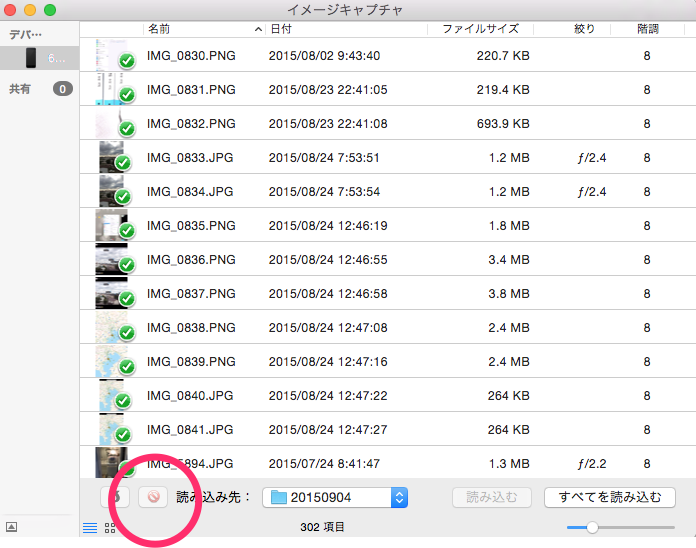Click file size 219.4 KB
The image size is (696, 548).
(x=503, y=90)
